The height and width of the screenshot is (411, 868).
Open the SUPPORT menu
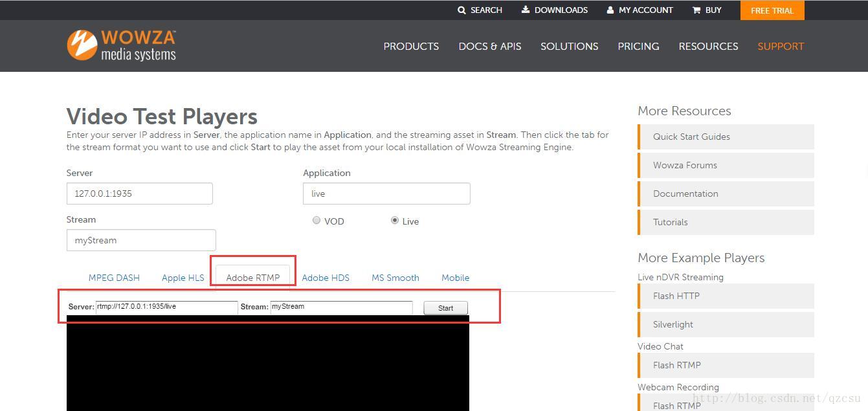781,47
